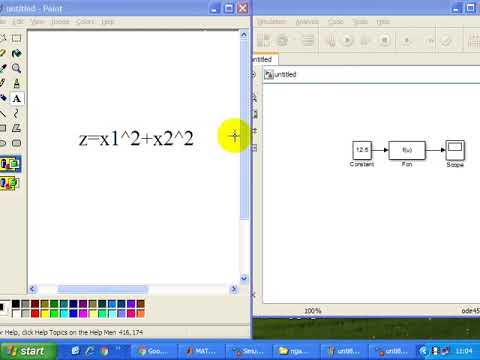The width and height of the screenshot is (480, 360).
Task: Open the Simulation menu in Simulink
Action: (x=271, y=22)
